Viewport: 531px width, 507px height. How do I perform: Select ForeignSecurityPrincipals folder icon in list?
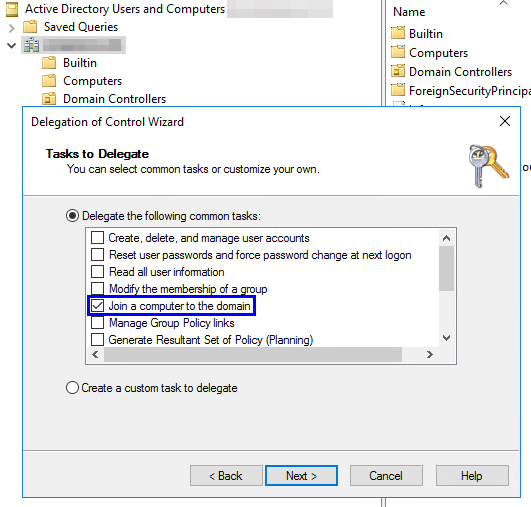(x=398, y=90)
